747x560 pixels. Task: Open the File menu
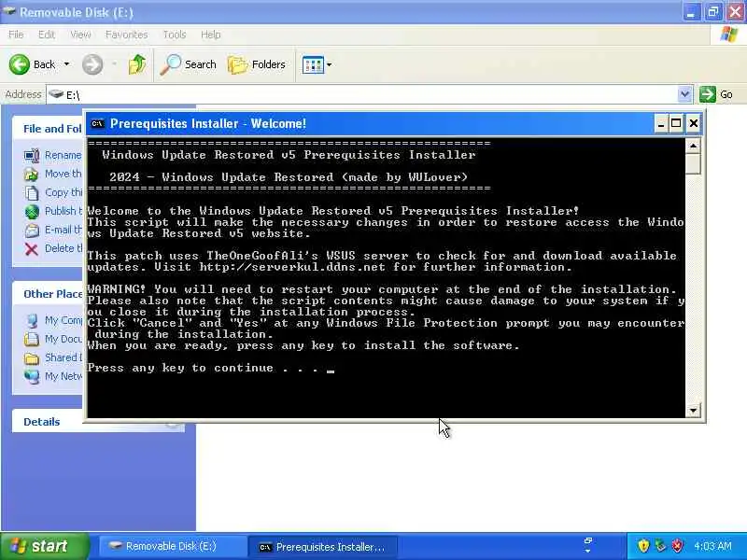point(16,35)
